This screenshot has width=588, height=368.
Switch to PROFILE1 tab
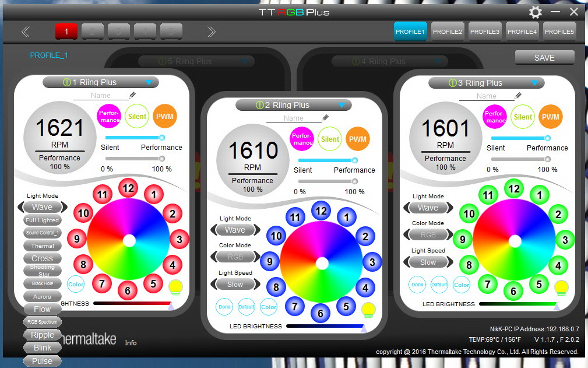410,31
